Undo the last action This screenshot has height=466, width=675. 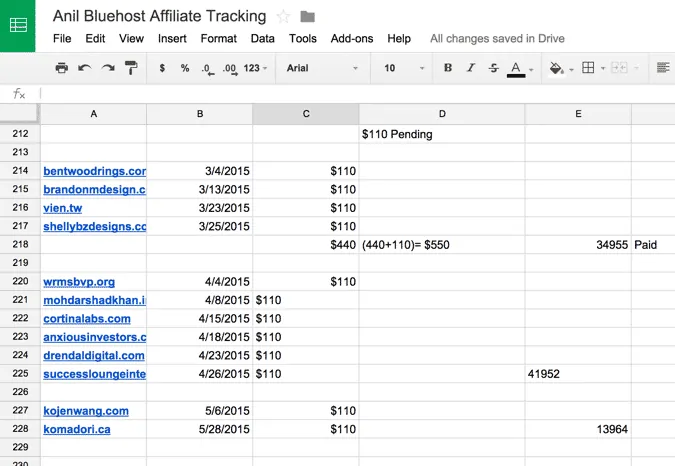coord(84,68)
